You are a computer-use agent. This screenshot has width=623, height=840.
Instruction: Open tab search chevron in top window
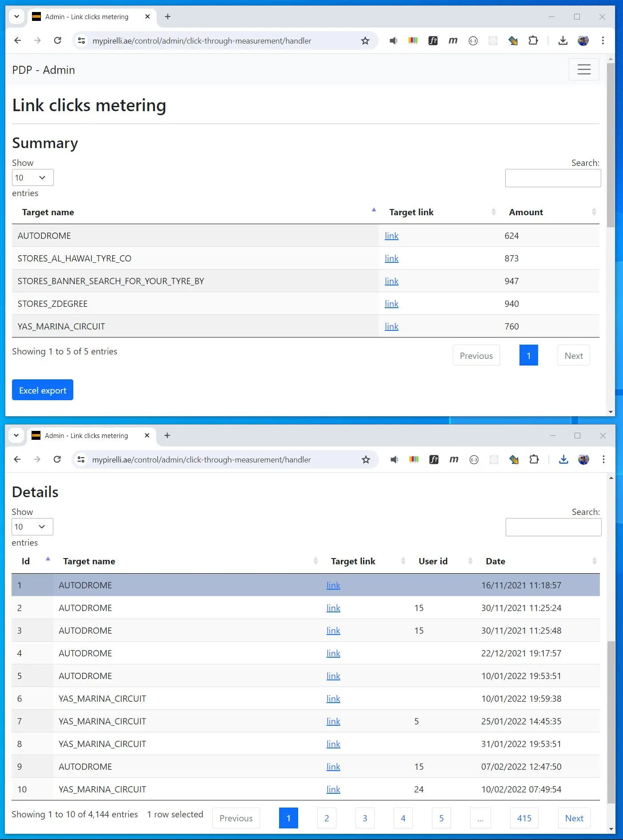pos(16,16)
